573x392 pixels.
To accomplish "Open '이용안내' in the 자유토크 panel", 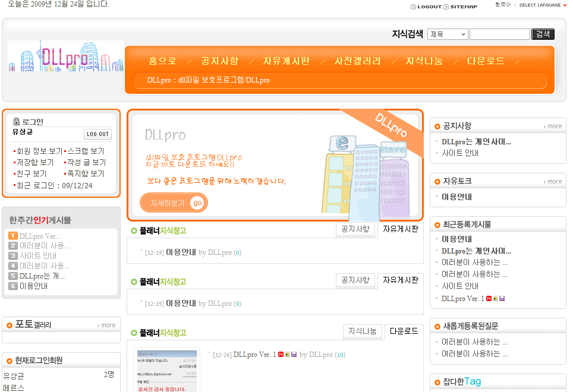I will coord(456,197).
